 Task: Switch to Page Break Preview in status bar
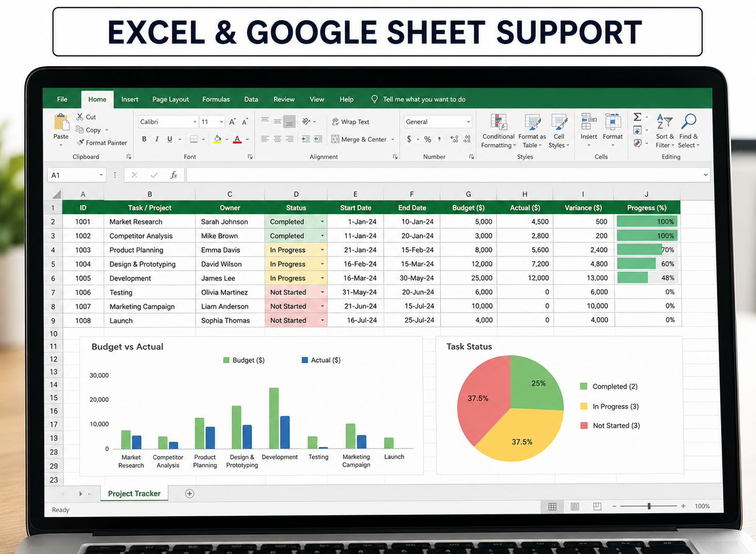coord(597,506)
